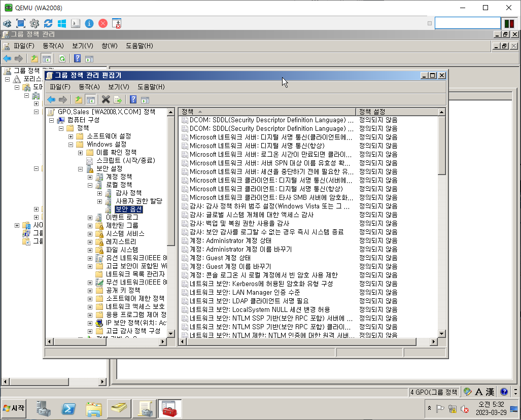Open the QEMU settings gear icon
This screenshot has width=521, height=420.
point(34,23)
